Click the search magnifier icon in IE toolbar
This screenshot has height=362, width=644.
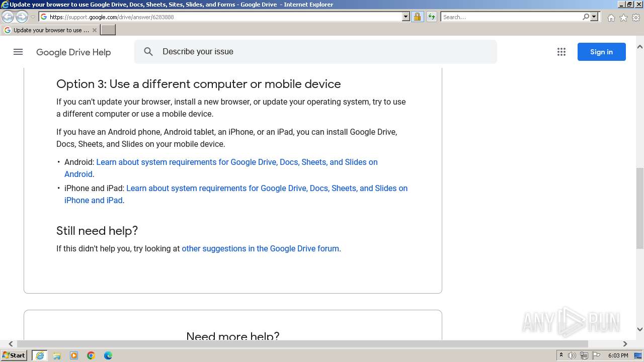(586, 17)
